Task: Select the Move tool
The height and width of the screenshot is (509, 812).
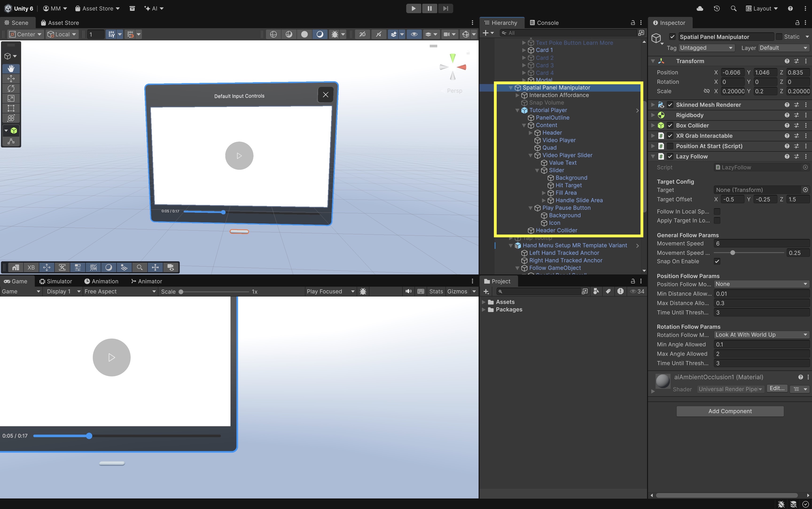Action: [x=11, y=78]
